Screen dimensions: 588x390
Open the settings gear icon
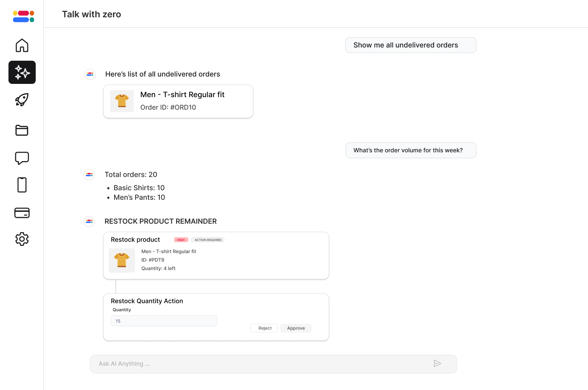pos(22,239)
